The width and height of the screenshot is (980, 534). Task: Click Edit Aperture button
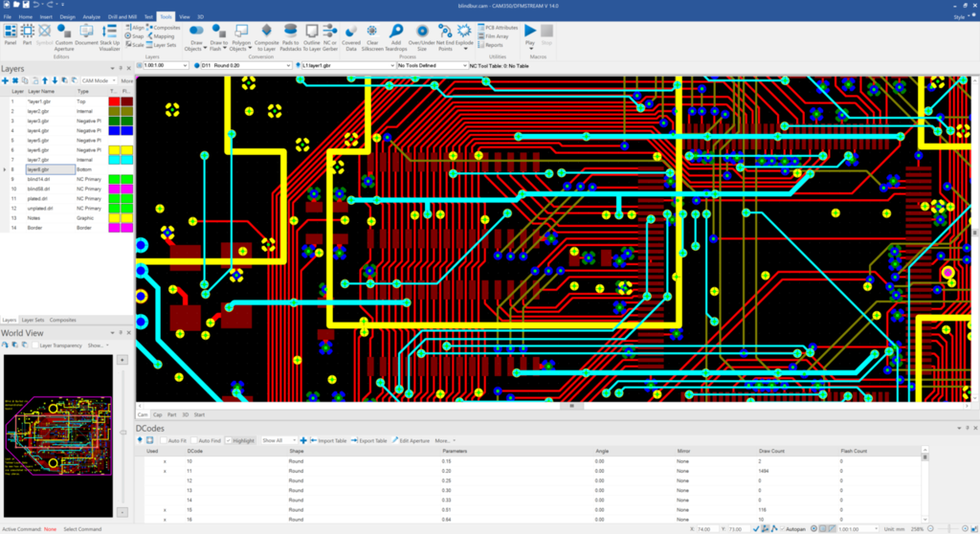coord(411,441)
